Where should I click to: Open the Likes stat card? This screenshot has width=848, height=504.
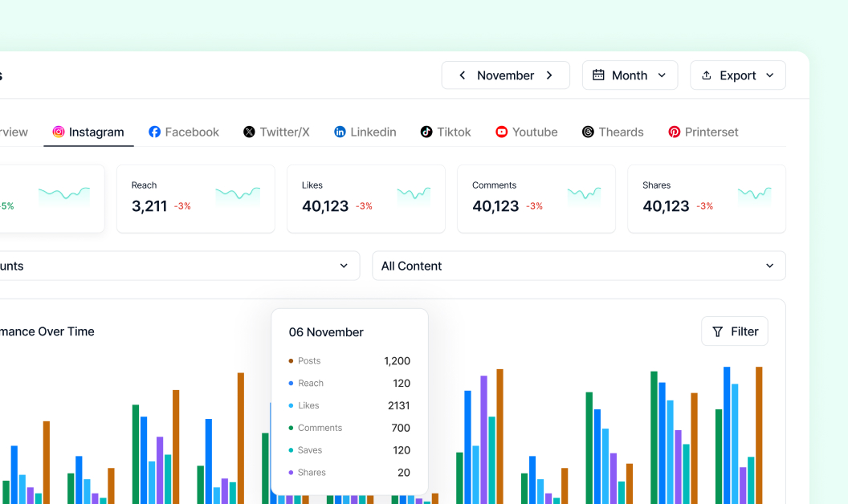pyautogui.click(x=366, y=199)
